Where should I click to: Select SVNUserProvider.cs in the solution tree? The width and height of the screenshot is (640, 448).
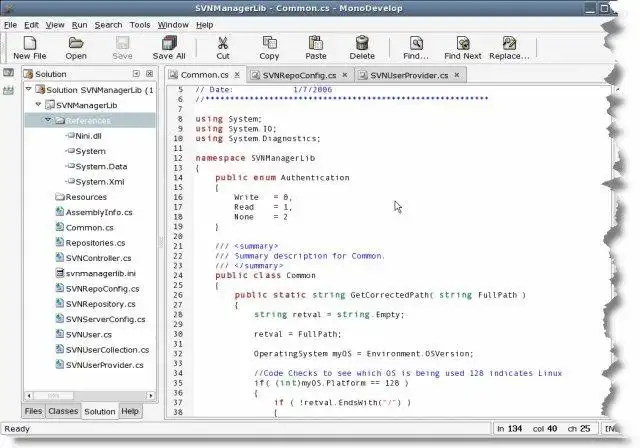[104, 365]
